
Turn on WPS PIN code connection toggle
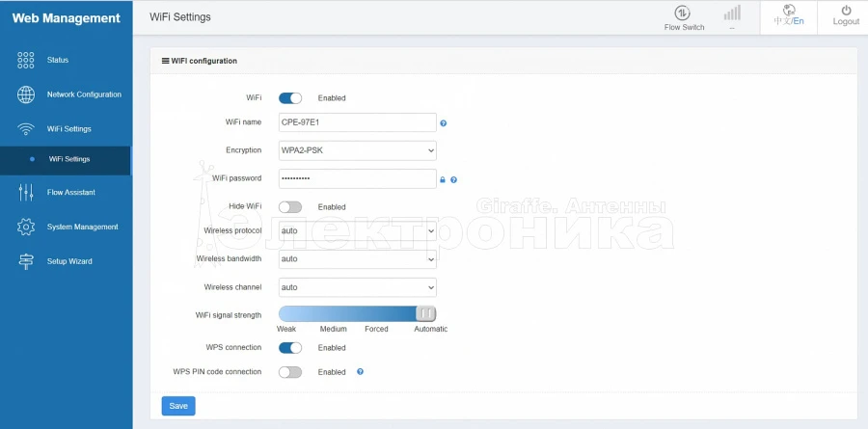290,371
